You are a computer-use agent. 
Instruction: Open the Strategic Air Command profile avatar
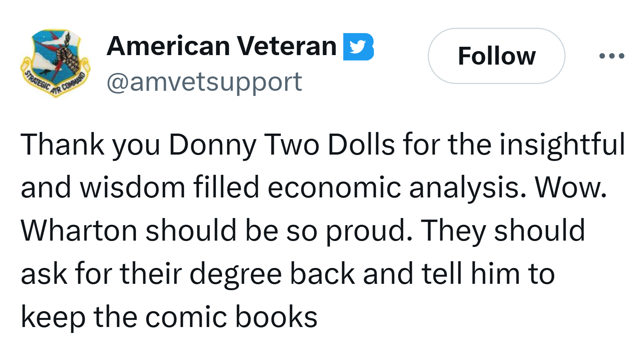pos(55,63)
